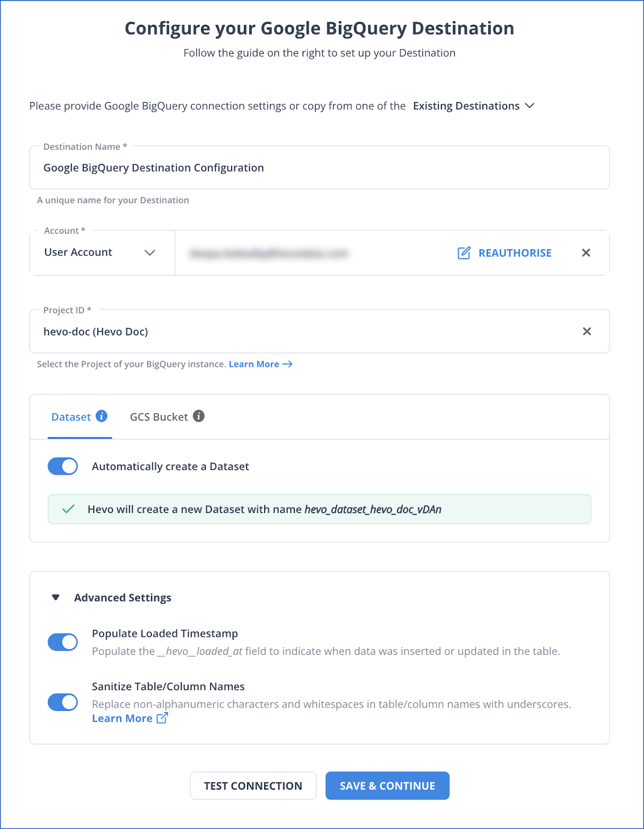Screen dimensions: 644x829
Task: Click the GCS Bucket info icon
Action: (199, 416)
